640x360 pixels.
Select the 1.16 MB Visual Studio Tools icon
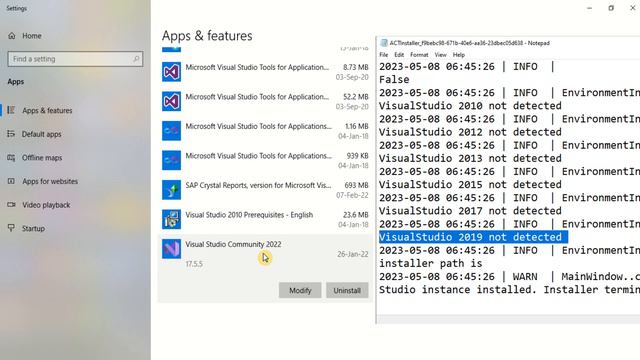171,131
